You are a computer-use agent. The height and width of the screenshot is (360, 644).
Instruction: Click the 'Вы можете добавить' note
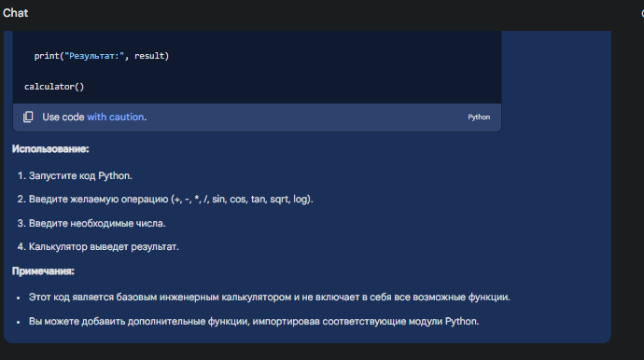(254, 322)
